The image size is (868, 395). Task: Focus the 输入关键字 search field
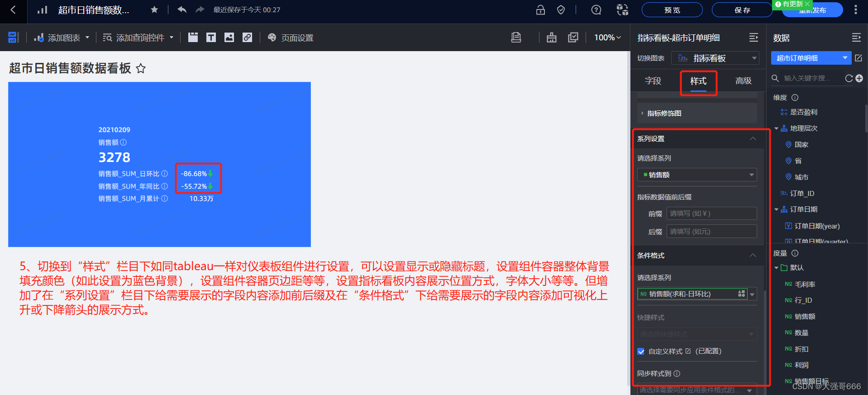(808, 78)
